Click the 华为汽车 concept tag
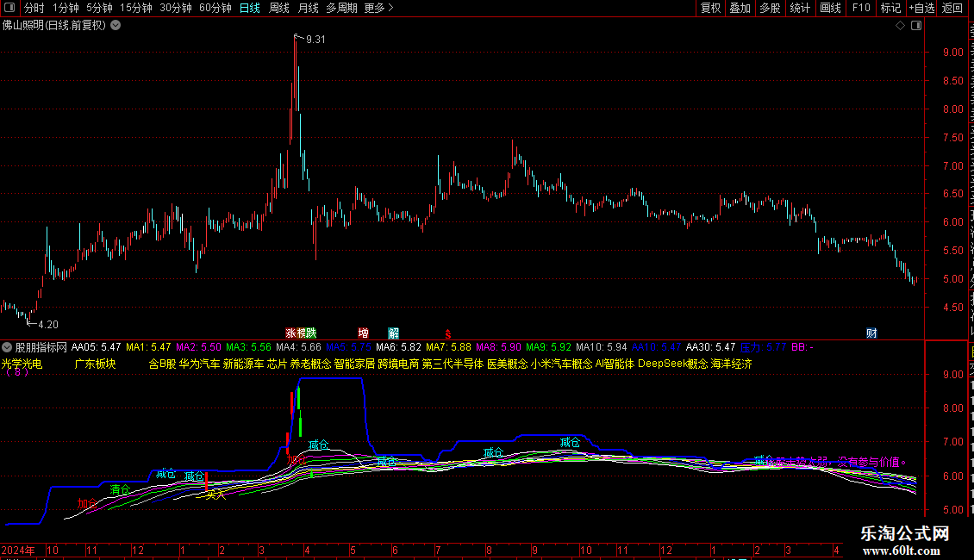 [x=199, y=364]
